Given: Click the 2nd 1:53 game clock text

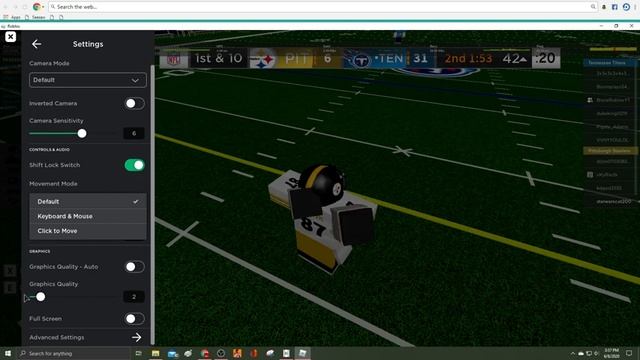Looking at the screenshot, I should [x=468, y=59].
